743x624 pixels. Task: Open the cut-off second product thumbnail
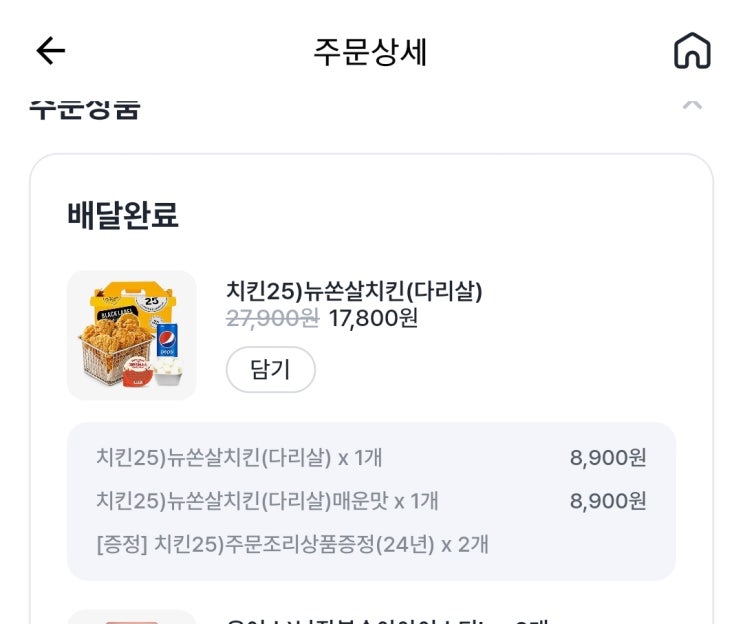132,617
